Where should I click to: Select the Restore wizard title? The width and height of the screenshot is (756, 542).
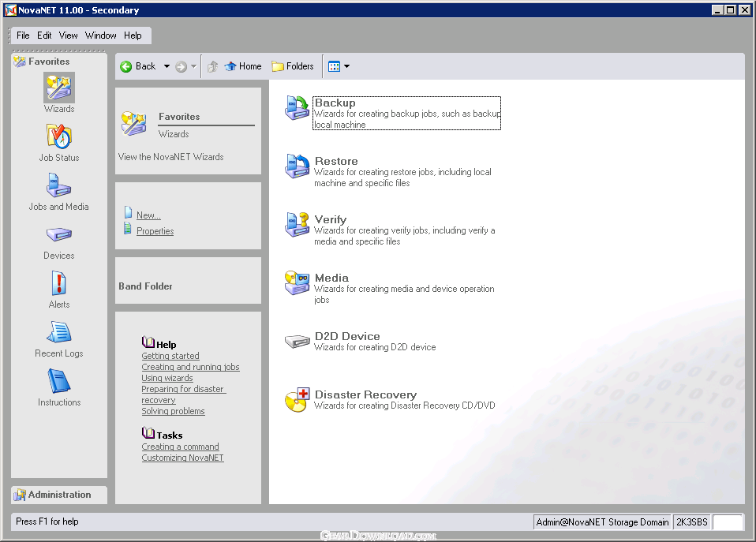[336, 161]
